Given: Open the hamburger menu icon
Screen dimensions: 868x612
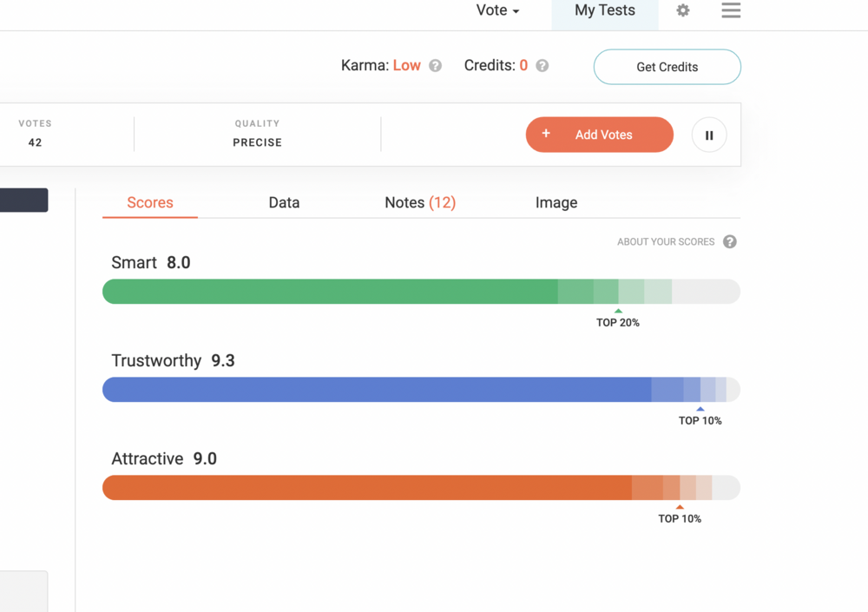Looking at the screenshot, I should click(731, 10).
